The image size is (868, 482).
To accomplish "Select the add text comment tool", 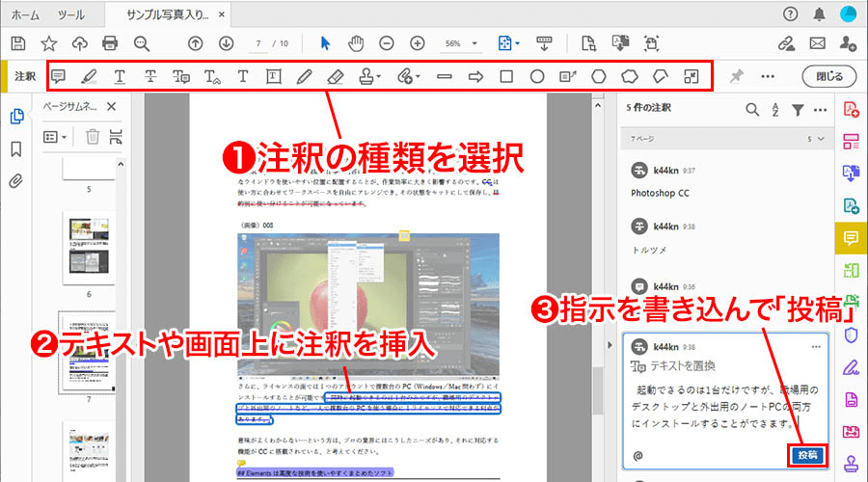I will tap(242, 76).
